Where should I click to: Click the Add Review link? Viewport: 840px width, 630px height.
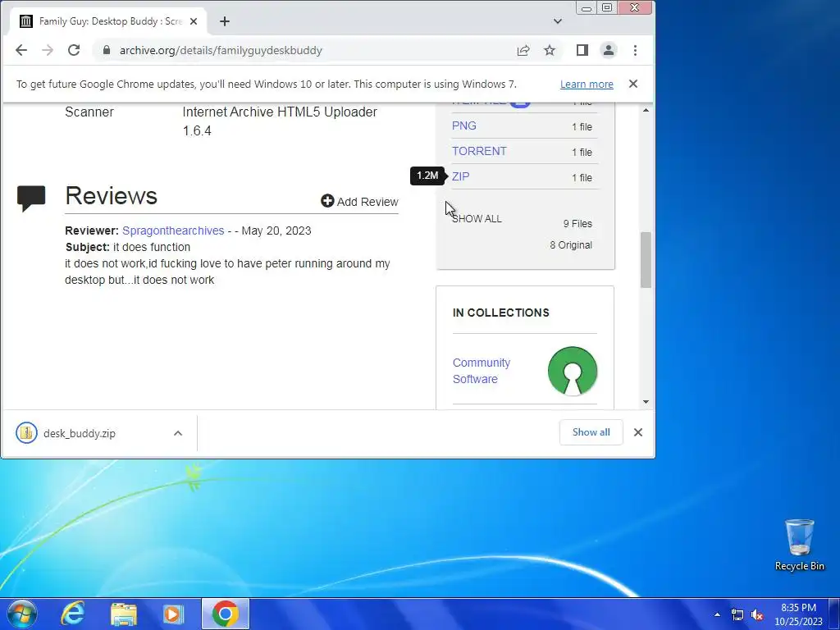[x=359, y=202]
